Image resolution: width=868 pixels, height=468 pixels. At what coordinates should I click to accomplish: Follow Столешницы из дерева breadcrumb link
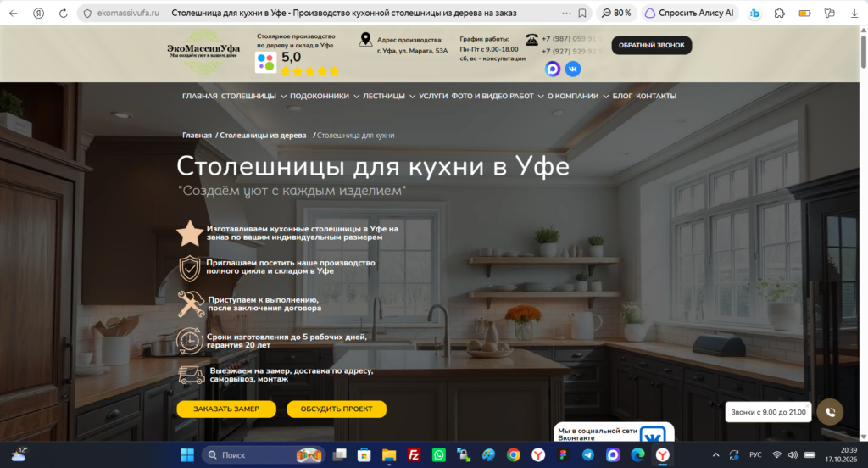tap(263, 135)
